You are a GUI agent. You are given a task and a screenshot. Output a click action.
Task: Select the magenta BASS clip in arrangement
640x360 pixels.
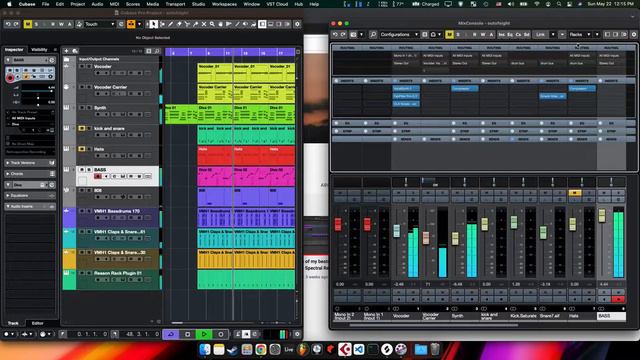(x=246, y=176)
